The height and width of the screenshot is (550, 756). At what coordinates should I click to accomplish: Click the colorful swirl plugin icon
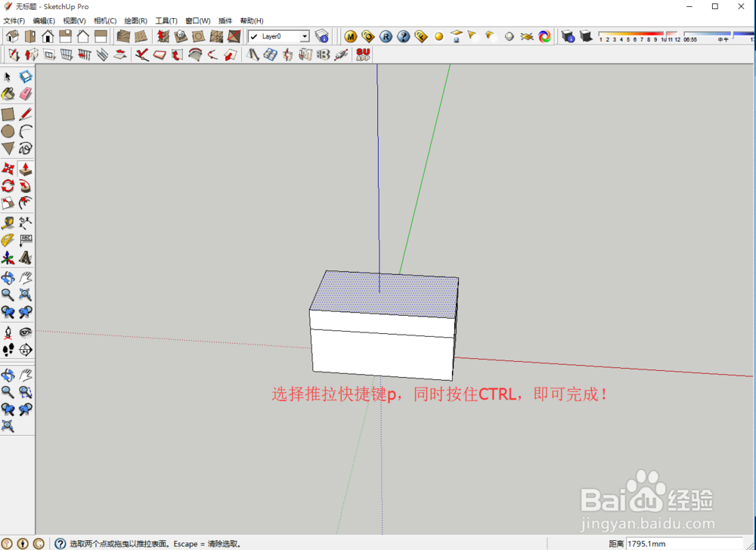[545, 36]
